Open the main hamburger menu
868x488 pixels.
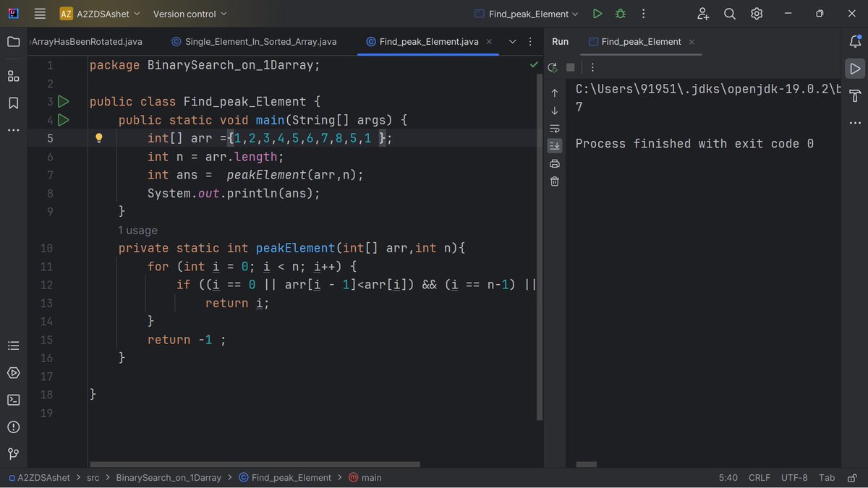[40, 14]
